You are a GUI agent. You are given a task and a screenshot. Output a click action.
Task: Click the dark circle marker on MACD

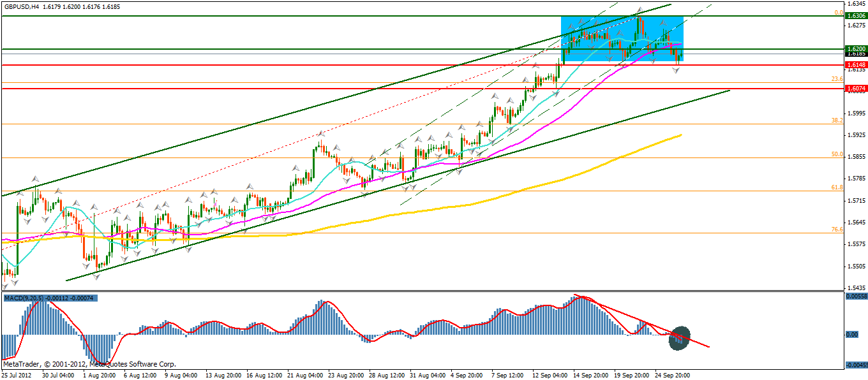click(x=679, y=338)
